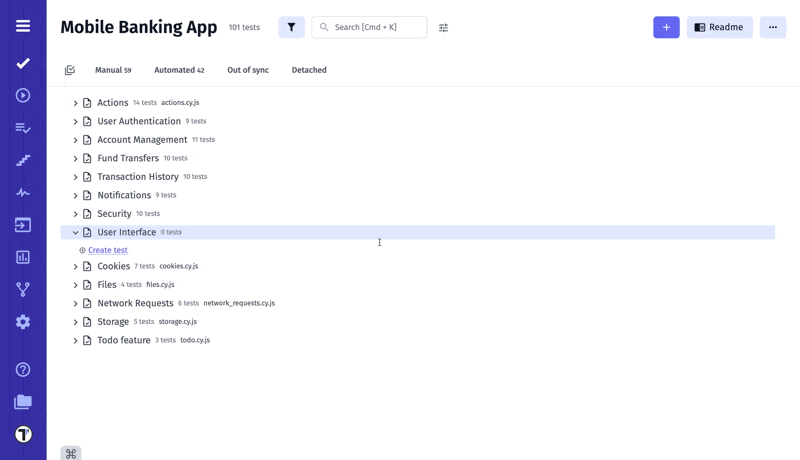Open the branches icon in sidebar
800x460 pixels.
coord(23,289)
